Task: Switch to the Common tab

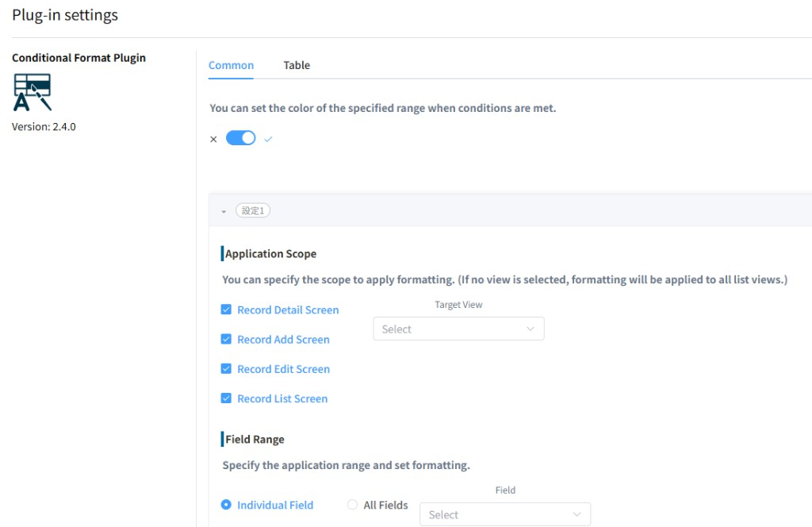Action: [x=231, y=65]
